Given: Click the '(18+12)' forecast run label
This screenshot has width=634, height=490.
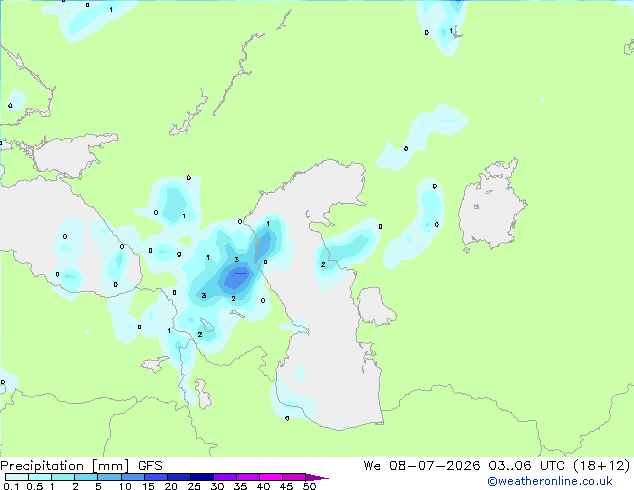Looking at the screenshot, I should pos(602,466).
